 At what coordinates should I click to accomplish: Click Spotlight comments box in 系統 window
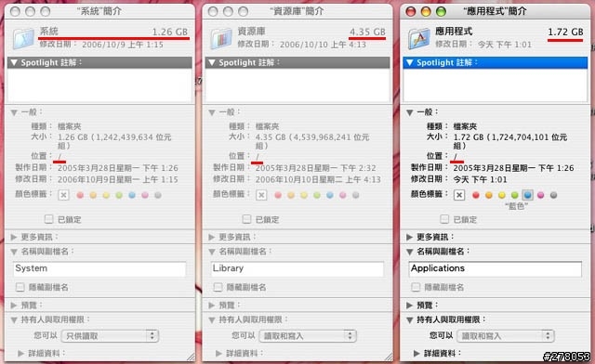click(99, 85)
